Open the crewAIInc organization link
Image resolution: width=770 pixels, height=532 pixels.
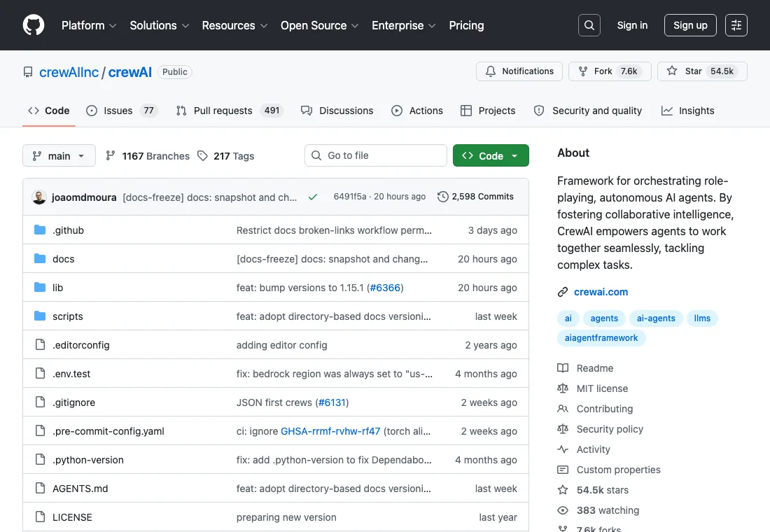point(69,72)
